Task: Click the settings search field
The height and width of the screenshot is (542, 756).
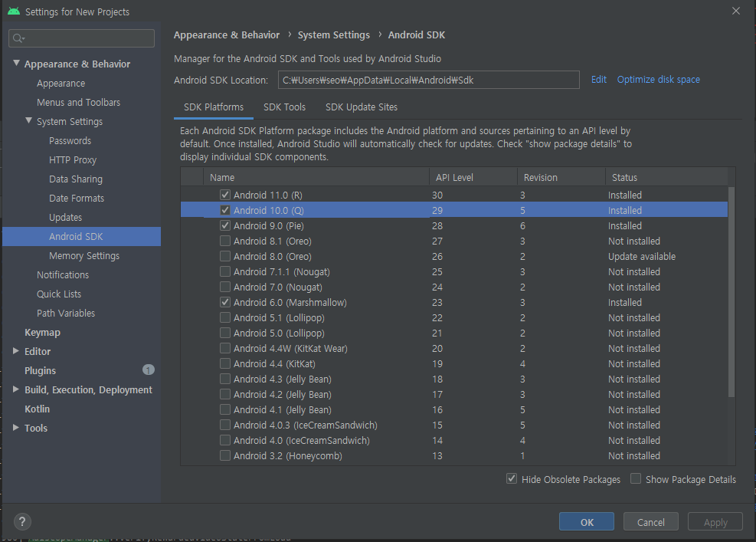Action: (x=81, y=38)
